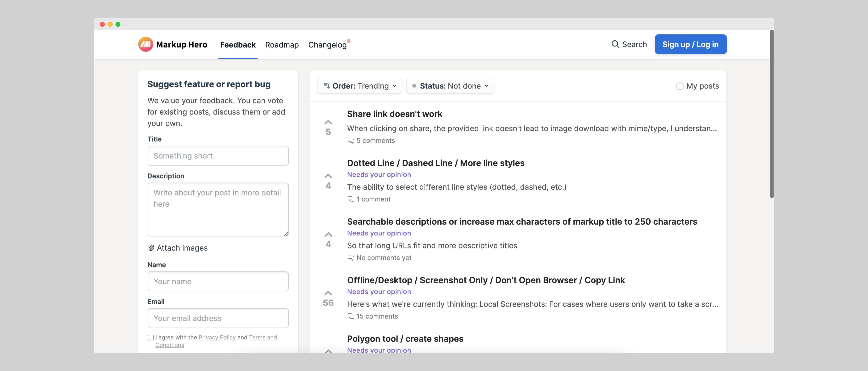Open the Status: Not done dropdown
Screen dimensions: 868x371
tap(450, 86)
